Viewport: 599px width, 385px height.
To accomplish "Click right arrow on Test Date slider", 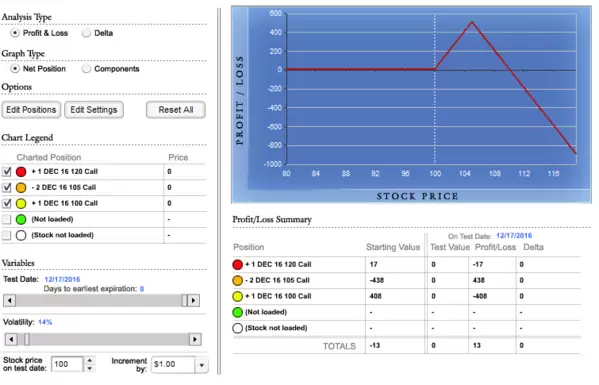I will [x=193, y=301].
